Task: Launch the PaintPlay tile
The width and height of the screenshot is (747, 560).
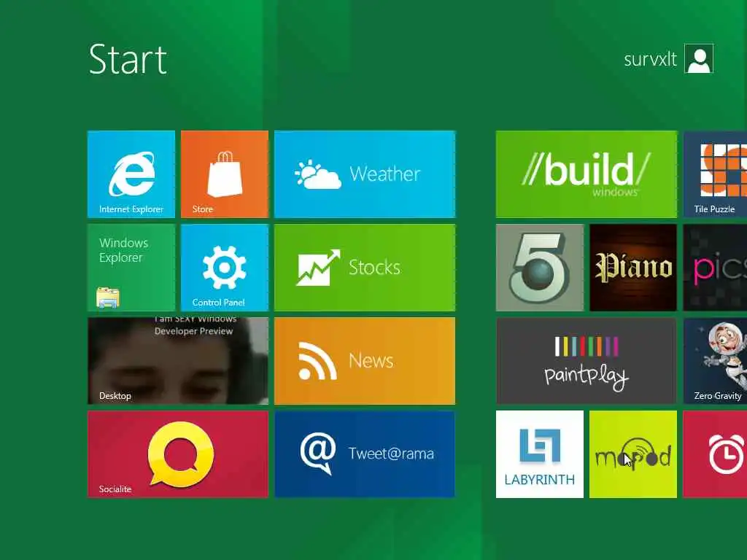Action: pyautogui.click(x=586, y=361)
